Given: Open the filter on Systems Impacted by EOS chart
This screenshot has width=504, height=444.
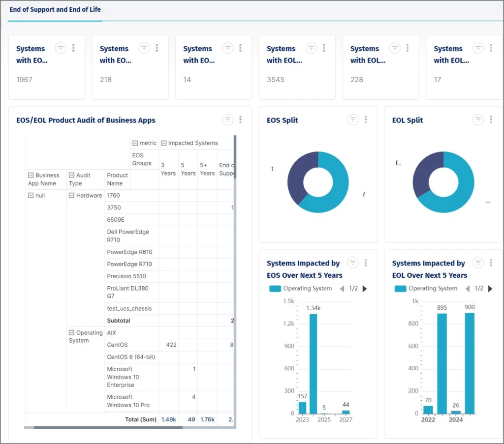Looking at the screenshot, I should [x=352, y=263].
